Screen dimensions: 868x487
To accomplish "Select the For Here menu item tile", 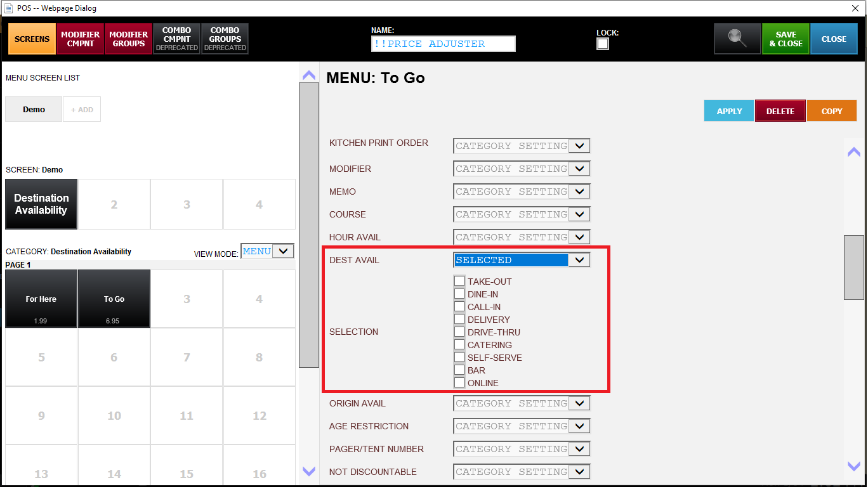I will 41,299.
